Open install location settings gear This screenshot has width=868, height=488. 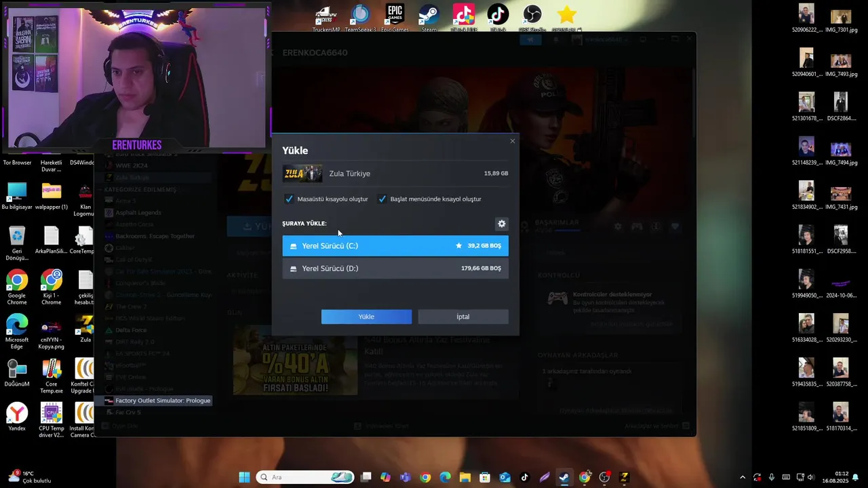coord(502,224)
